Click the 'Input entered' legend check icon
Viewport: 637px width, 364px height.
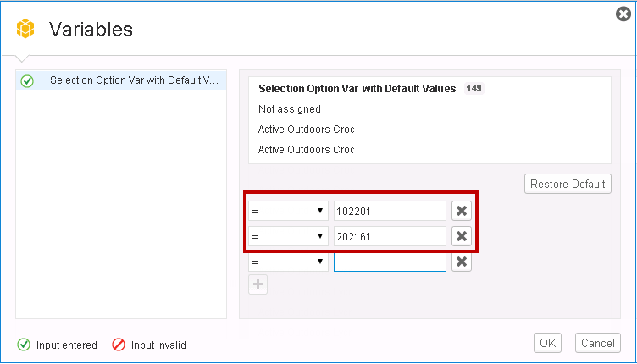click(24, 345)
